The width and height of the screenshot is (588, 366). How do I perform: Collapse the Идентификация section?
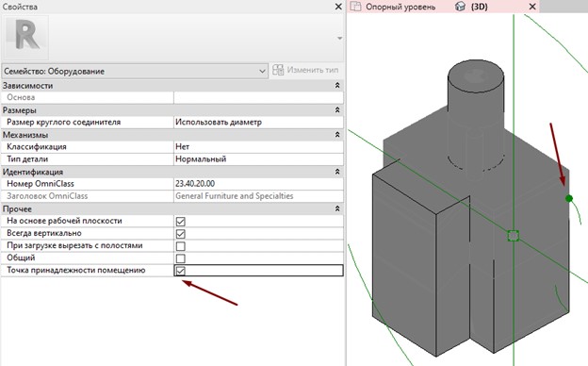click(x=337, y=172)
